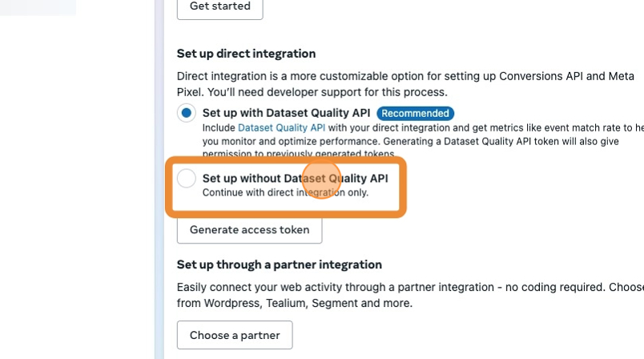
Task: Click the 'from Wordpress, Tealium, Segment and more' line
Action: pyautogui.click(x=294, y=303)
